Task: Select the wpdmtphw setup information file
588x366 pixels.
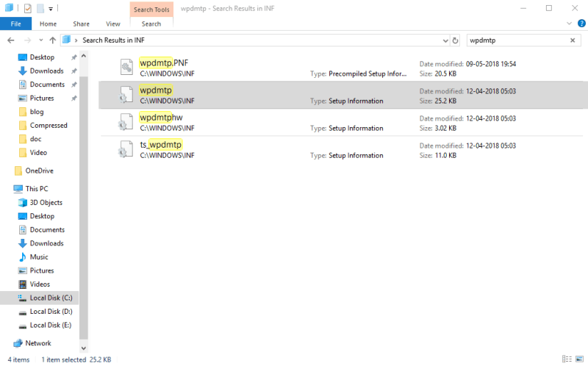Action: coord(162,118)
